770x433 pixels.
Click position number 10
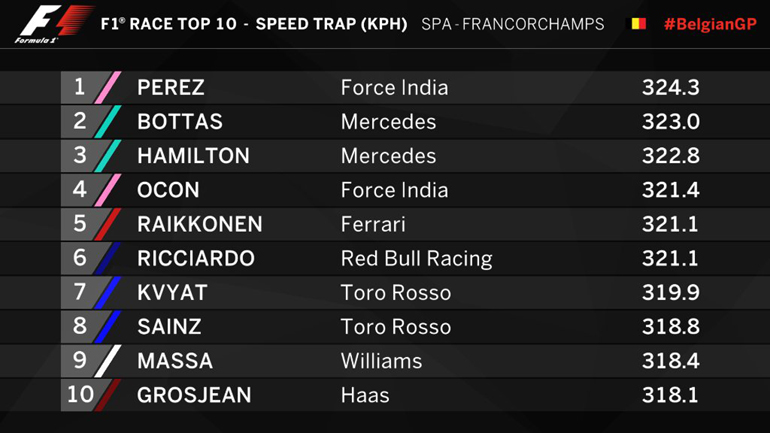tap(79, 395)
